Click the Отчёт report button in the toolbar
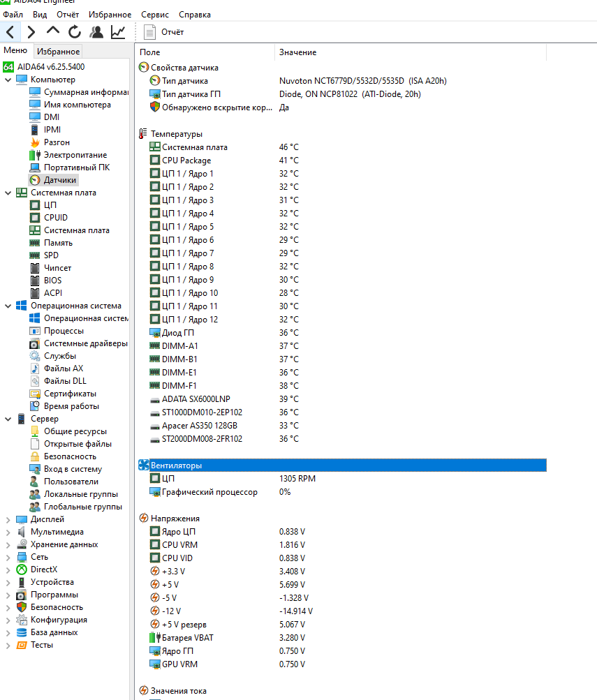The width and height of the screenshot is (597, 700). click(163, 32)
